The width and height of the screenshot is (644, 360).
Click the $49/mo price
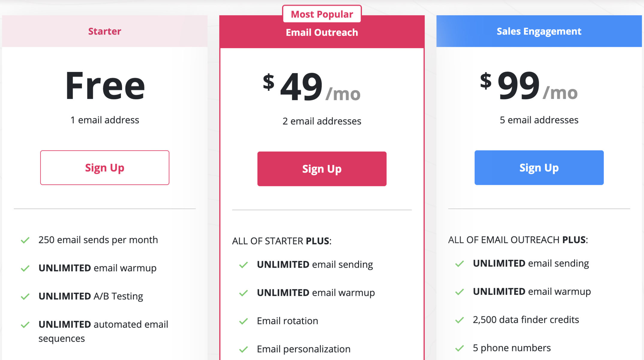pos(312,87)
